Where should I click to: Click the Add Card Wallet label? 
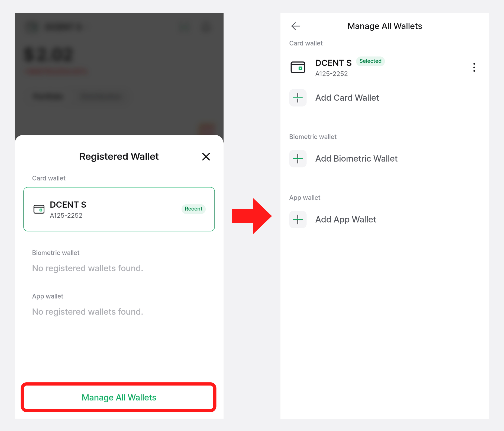click(347, 98)
